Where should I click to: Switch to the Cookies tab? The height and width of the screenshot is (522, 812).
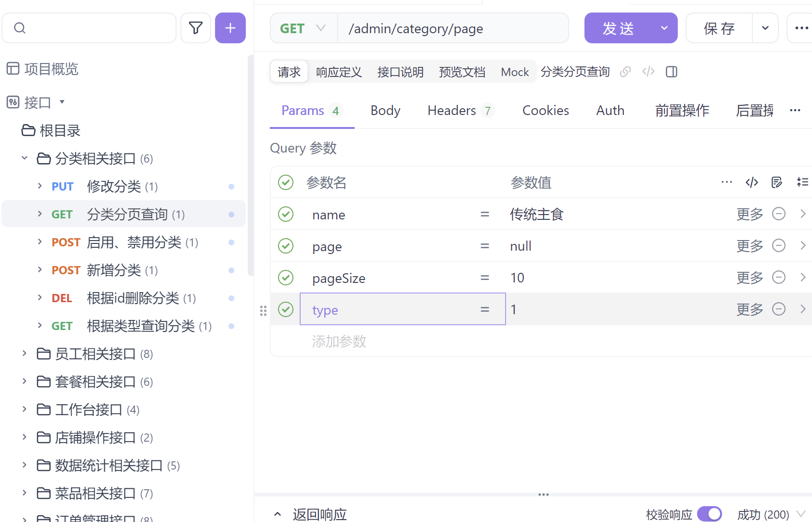546,110
